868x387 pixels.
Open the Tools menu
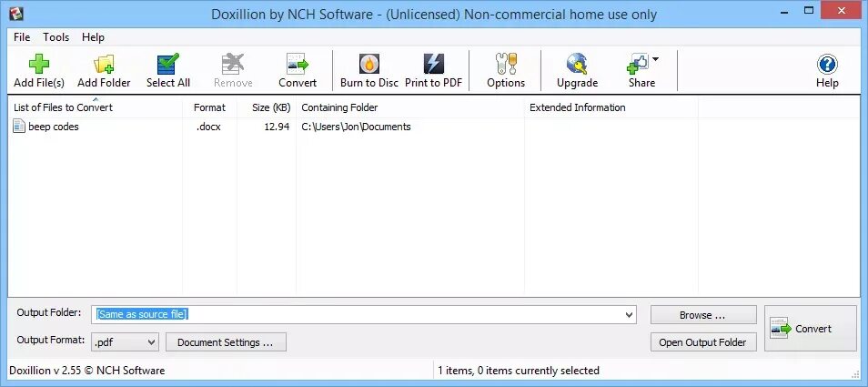(56, 37)
